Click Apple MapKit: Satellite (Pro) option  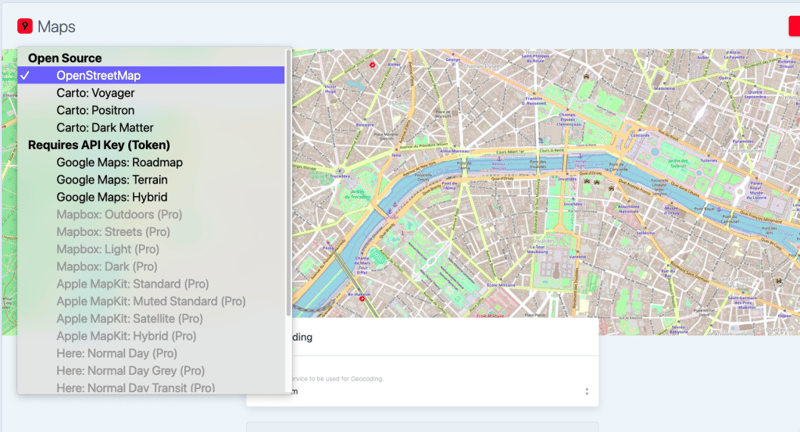[x=129, y=318]
